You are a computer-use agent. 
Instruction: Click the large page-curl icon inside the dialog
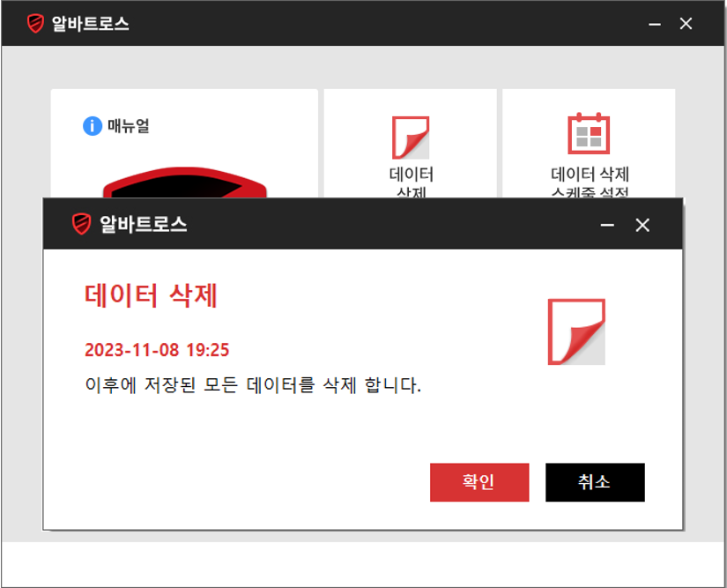click(x=576, y=331)
